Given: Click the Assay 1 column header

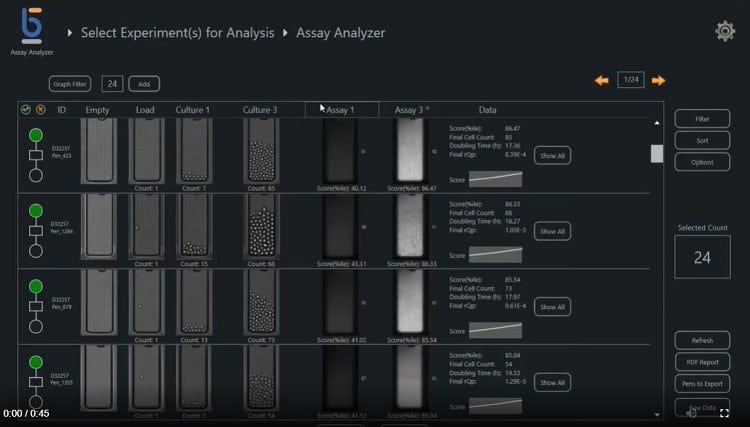Looking at the screenshot, I should click(x=342, y=109).
